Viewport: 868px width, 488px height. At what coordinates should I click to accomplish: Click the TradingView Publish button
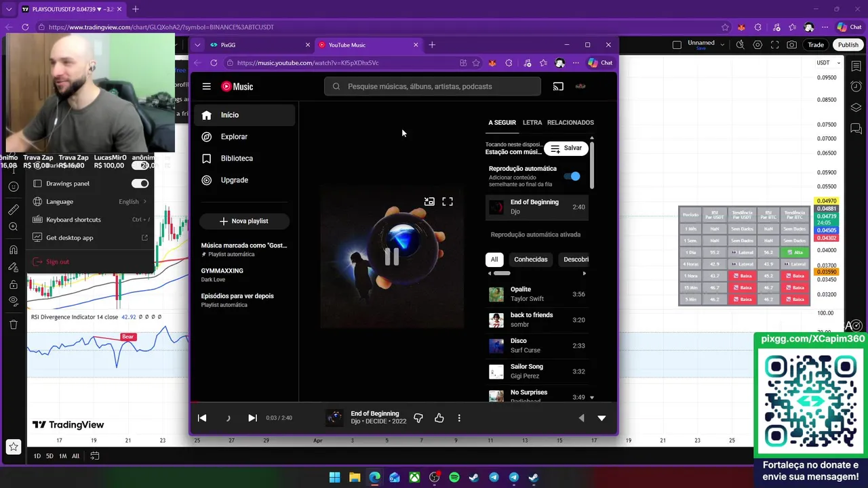pyautogui.click(x=848, y=45)
